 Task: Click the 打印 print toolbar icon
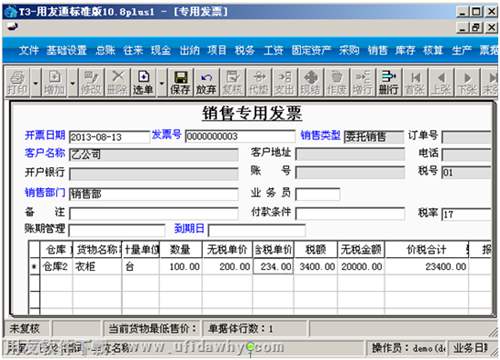coord(17,83)
